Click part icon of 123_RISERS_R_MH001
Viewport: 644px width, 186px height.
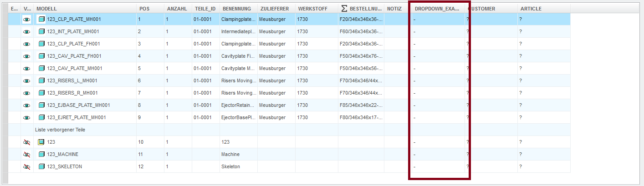pos(41,93)
